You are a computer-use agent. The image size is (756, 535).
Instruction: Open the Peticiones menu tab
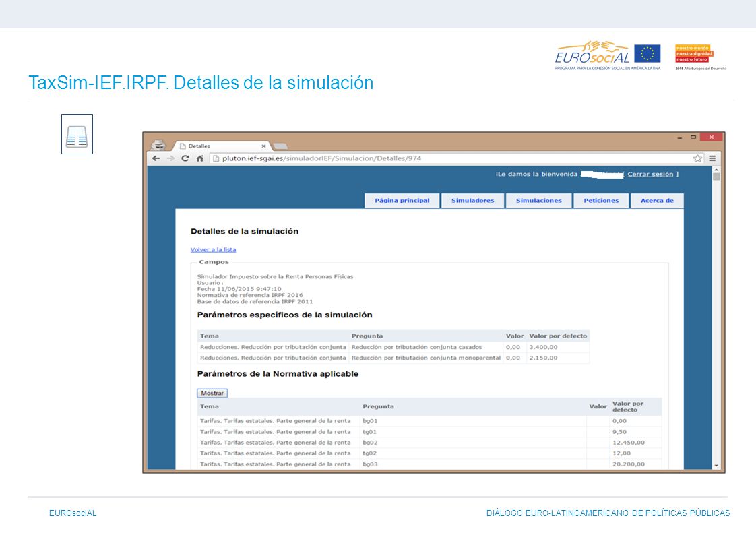(x=601, y=201)
